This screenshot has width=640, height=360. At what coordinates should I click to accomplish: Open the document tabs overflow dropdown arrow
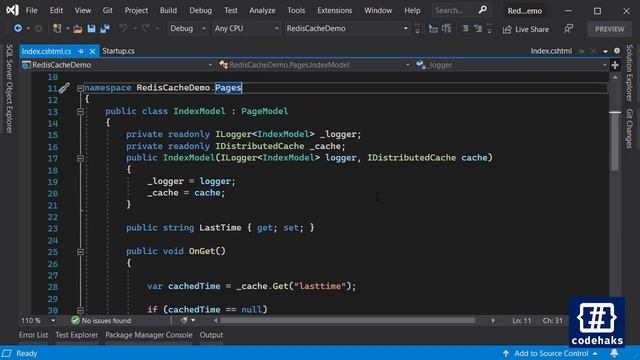605,51
